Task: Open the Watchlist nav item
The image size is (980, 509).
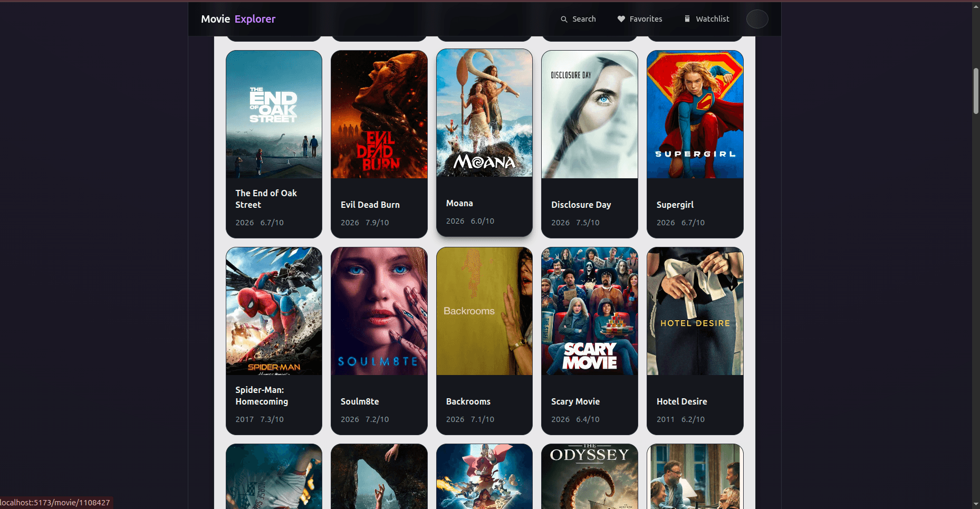Action: (x=707, y=19)
